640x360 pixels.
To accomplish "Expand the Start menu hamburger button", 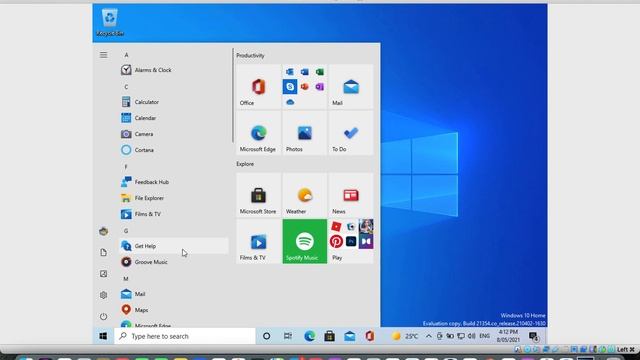I will coord(104,55).
